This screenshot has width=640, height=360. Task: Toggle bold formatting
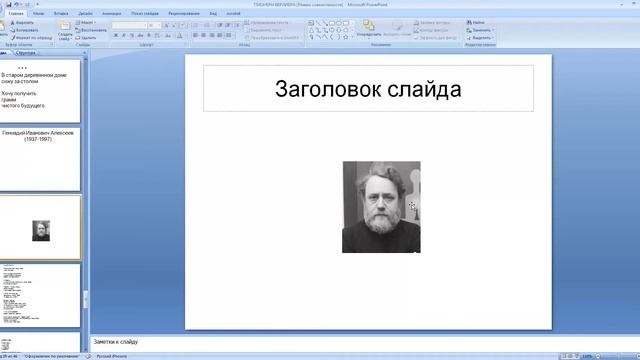point(116,36)
